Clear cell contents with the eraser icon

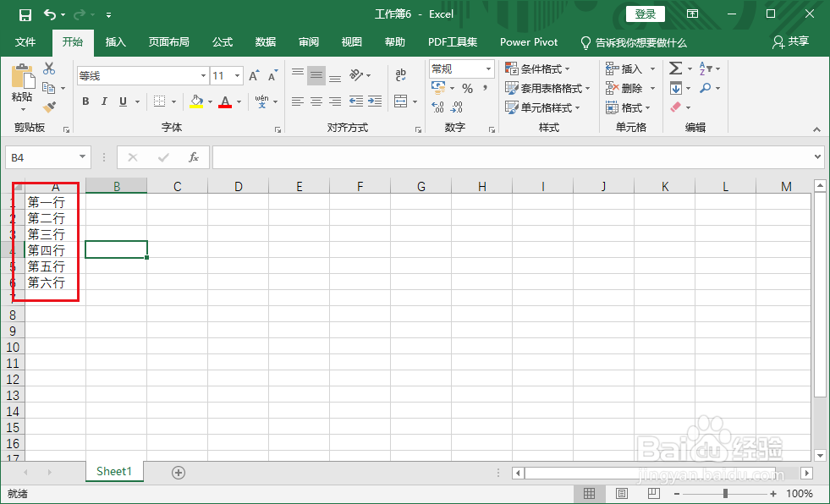[x=675, y=107]
